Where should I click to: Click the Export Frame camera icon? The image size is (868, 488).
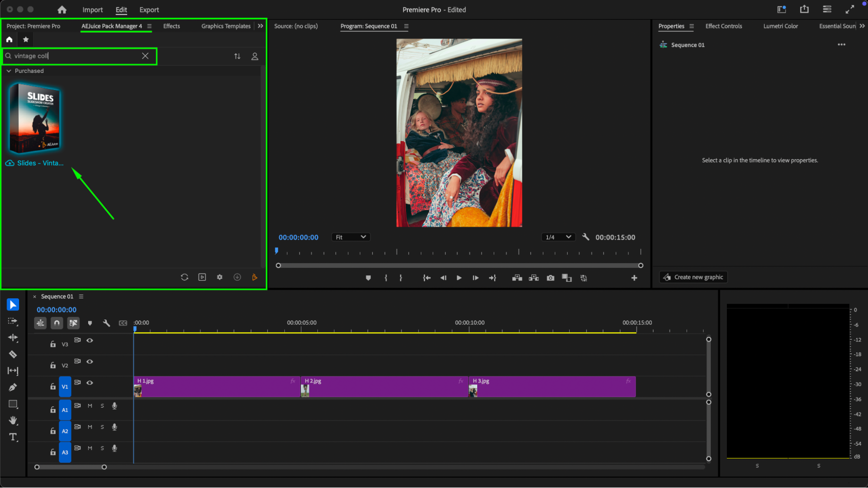pos(550,278)
